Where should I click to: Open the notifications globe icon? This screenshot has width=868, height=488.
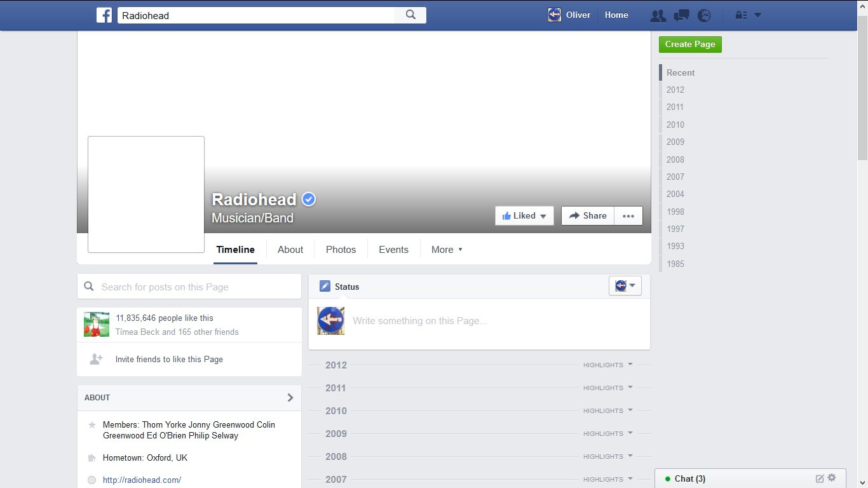(704, 16)
